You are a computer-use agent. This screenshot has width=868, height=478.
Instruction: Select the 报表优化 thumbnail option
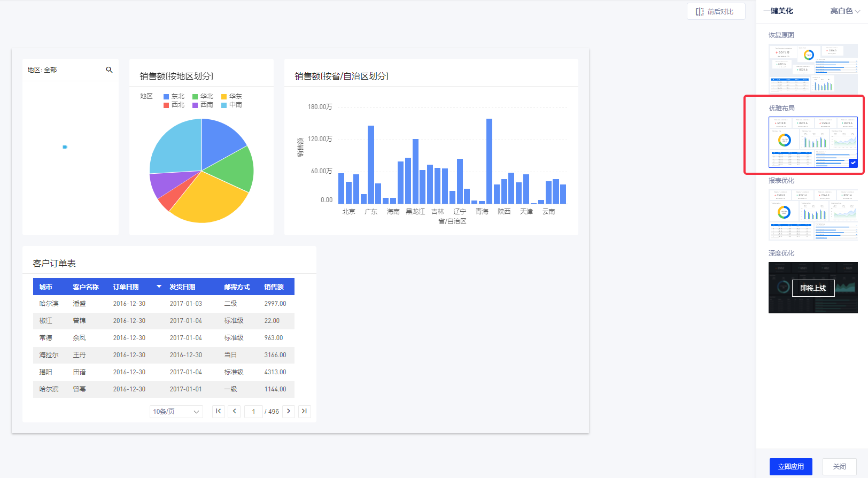[x=812, y=214]
